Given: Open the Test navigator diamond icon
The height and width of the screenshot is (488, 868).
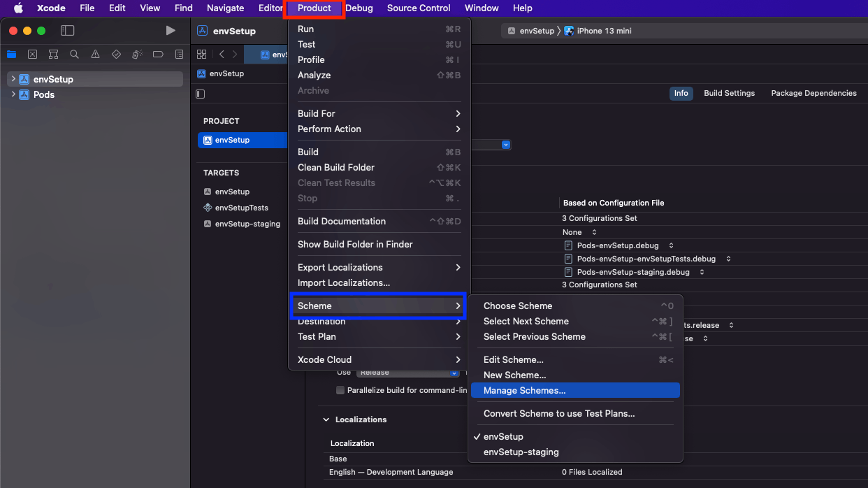Looking at the screenshot, I should click(117, 55).
